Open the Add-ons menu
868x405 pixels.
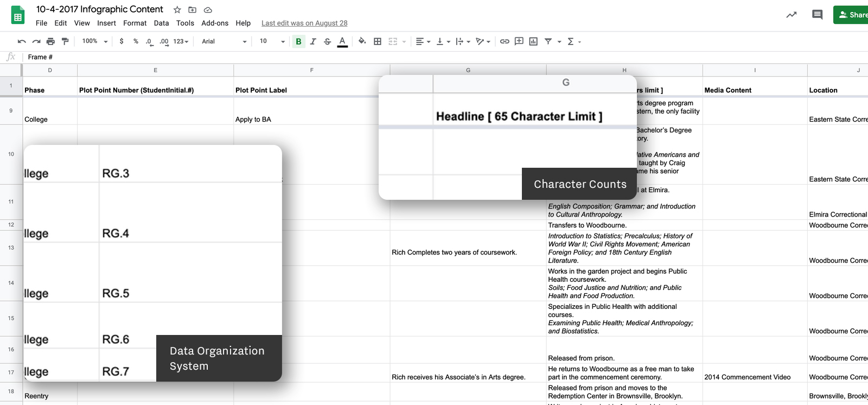[215, 23]
